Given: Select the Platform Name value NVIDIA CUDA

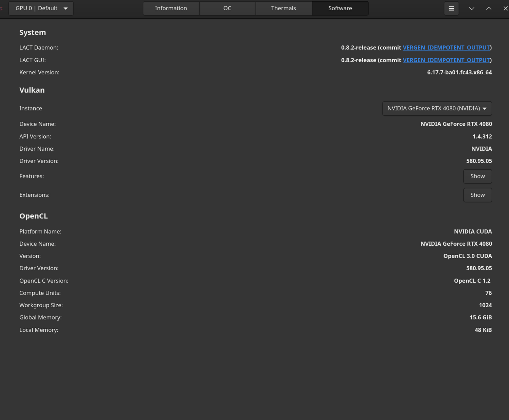Looking at the screenshot, I should point(473,231).
